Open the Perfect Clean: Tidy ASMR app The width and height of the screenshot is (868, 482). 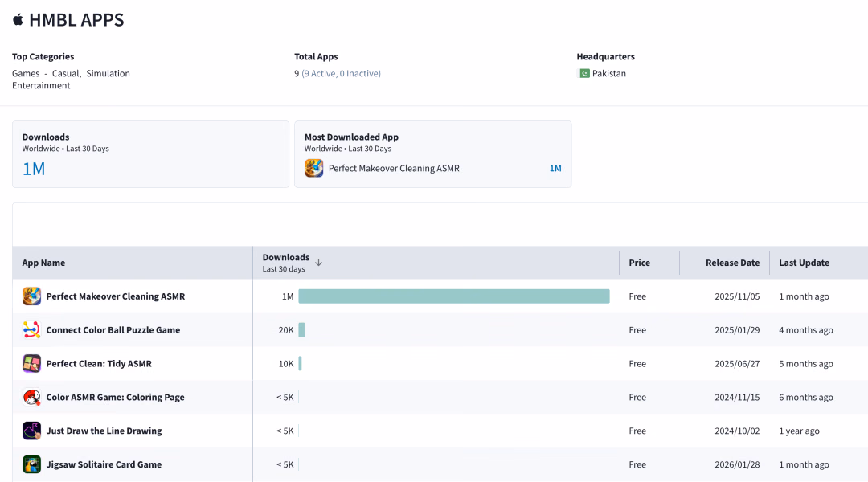(x=99, y=364)
